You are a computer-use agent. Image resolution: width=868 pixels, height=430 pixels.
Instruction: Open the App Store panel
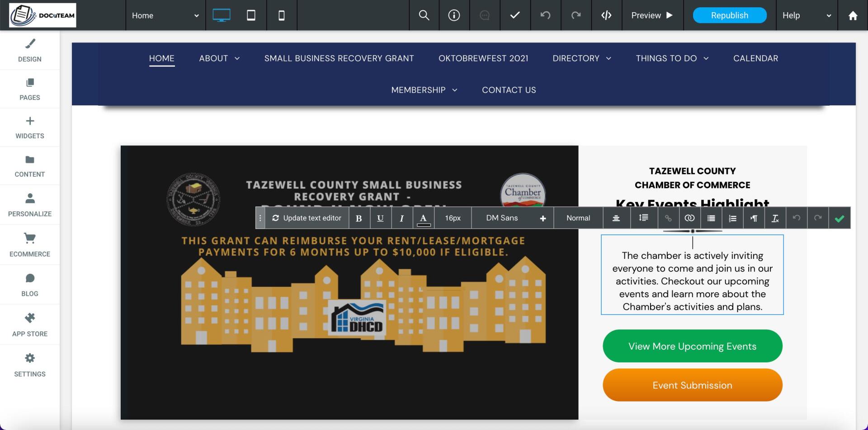[30, 325]
